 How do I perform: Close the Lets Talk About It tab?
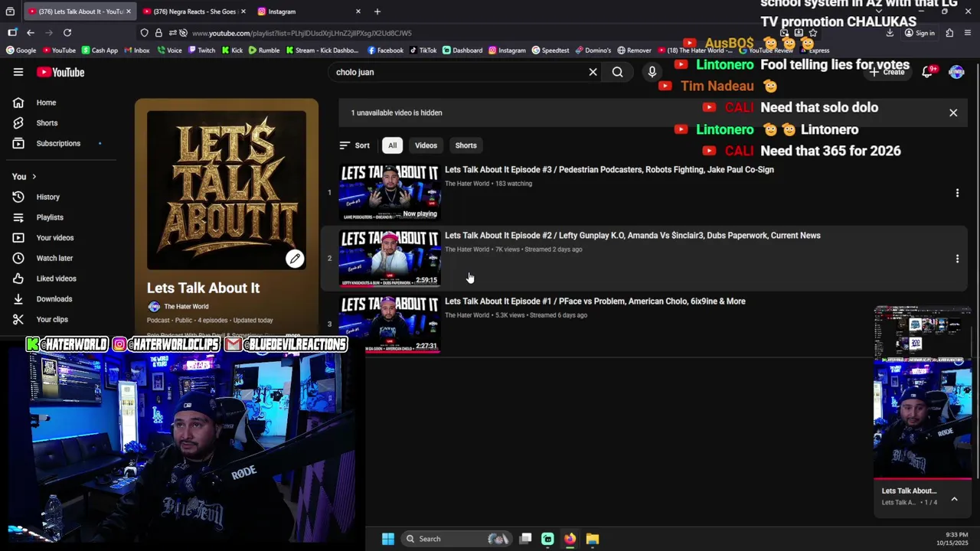point(129,11)
